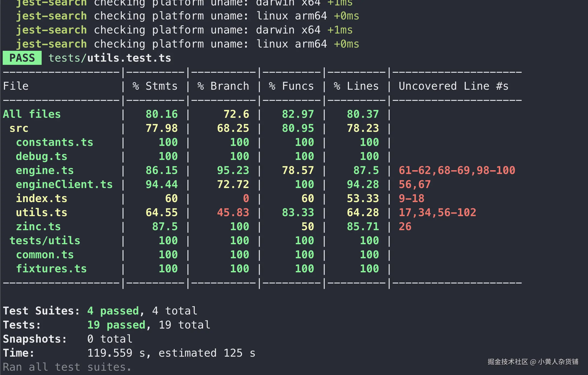588x375 pixels.
Task: Click the fixtures.ts file entry
Action: 51,269
